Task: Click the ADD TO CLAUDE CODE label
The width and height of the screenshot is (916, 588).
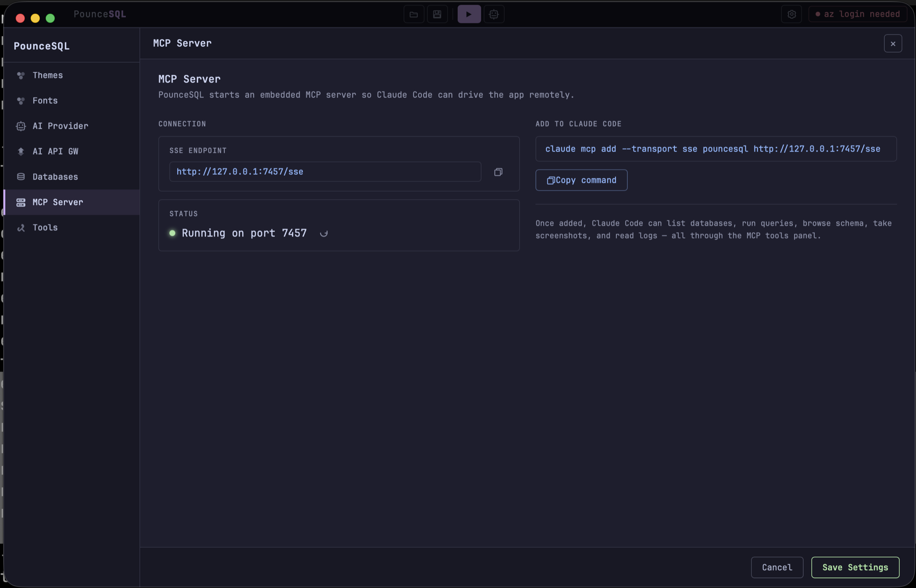Action: tap(578, 124)
